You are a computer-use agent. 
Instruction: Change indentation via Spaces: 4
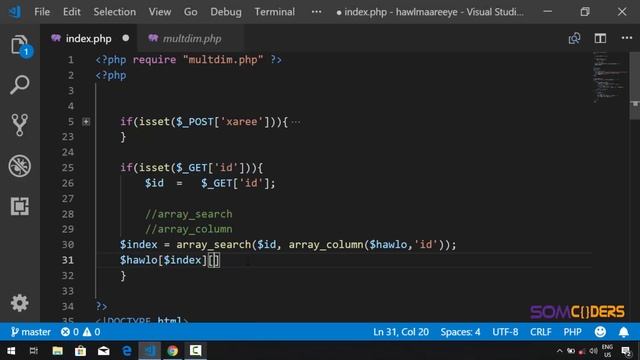[x=460, y=332]
